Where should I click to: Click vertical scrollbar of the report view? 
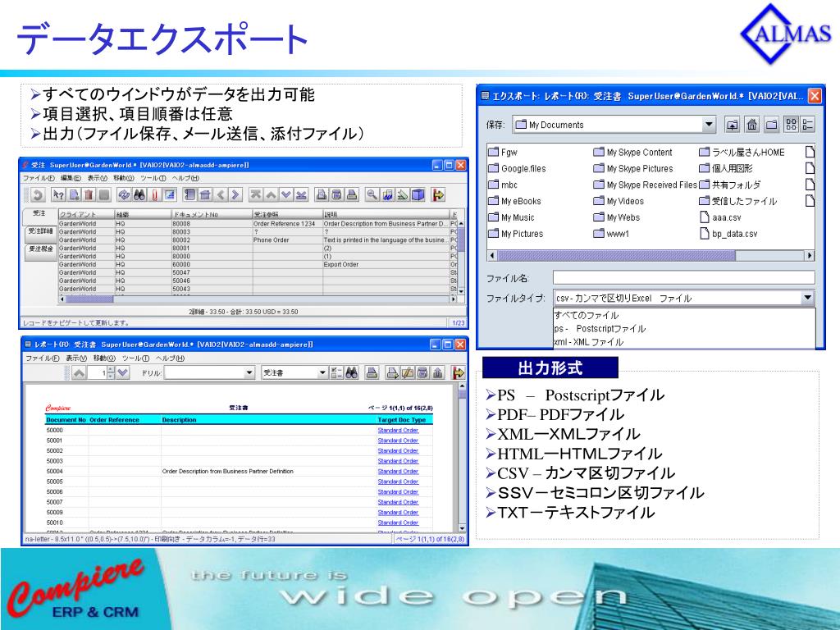tap(463, 458)
